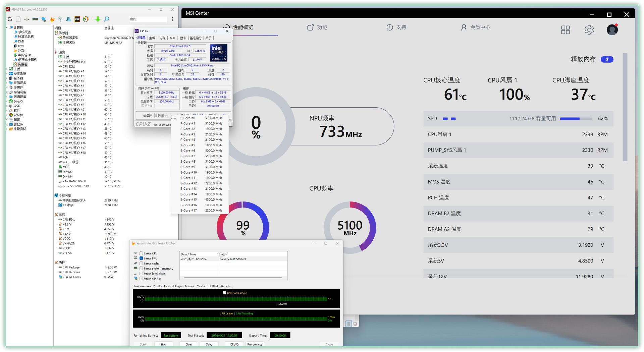This screenshot has width=644, height=352.
Task: Expand the 服务器 tree node in AIDA64
Action: click(x=7, y=78)
